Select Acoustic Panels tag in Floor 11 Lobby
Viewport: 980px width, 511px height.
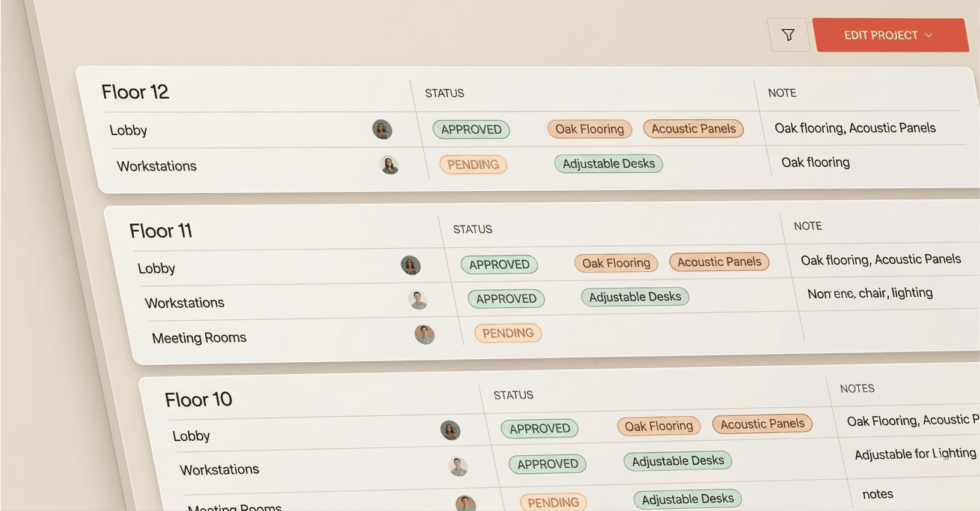(720, 262)
